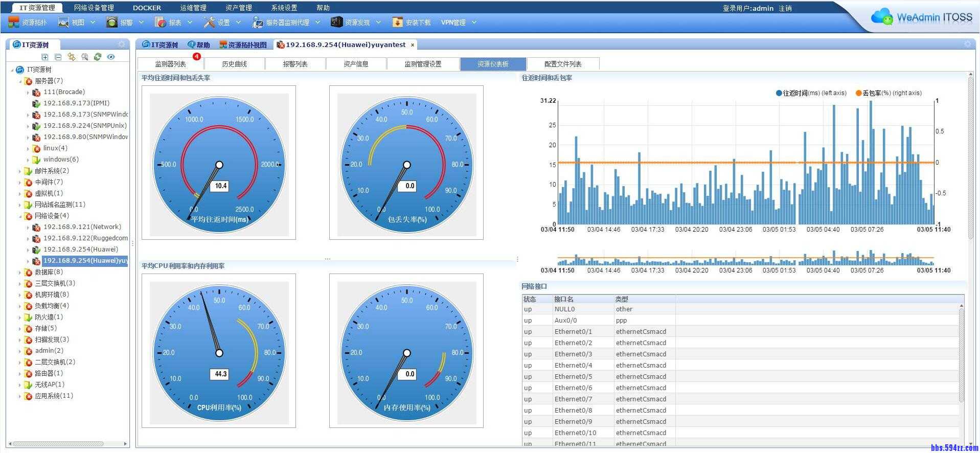Click the time range navigator below the chart
980x453 pixels.
click(745, 258)
